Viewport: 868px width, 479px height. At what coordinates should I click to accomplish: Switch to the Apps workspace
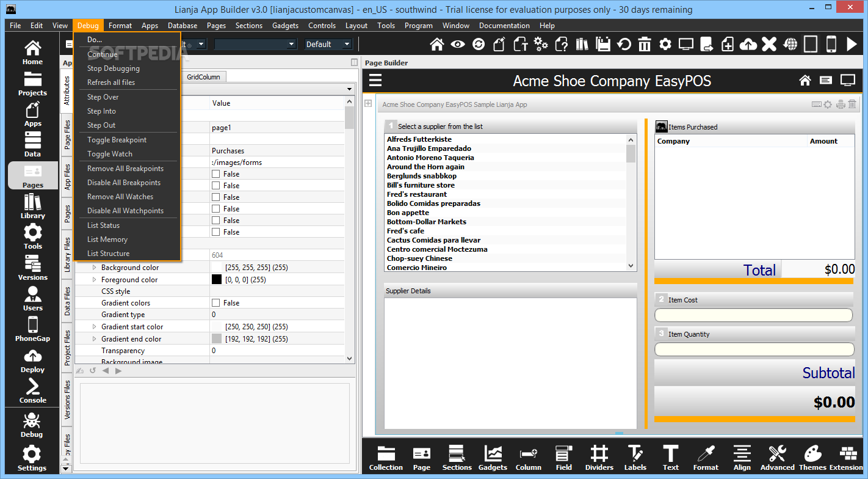pyautogui.click(x=32, y=114)
